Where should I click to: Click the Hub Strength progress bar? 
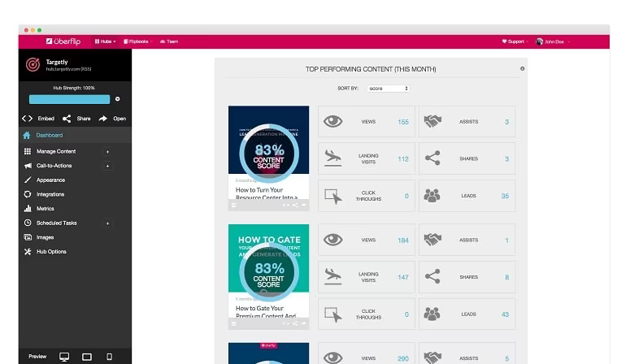pyautogui.click(x=70, y=99)
